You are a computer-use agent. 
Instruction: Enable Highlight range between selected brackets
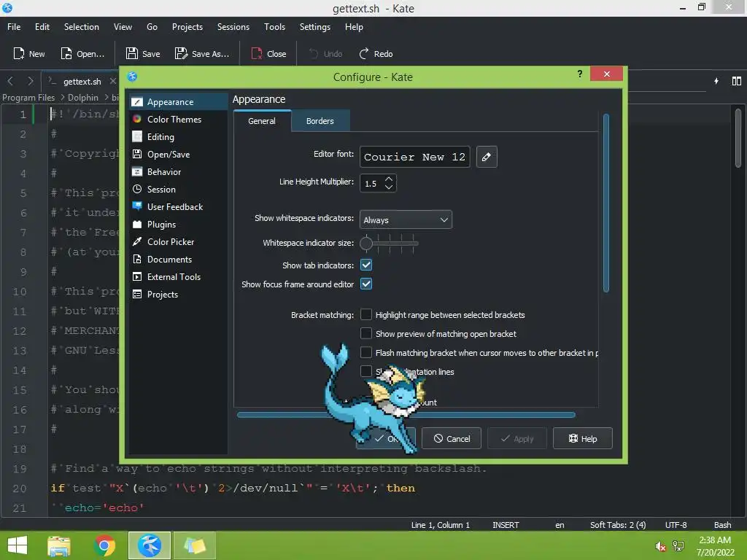(366, 315)
